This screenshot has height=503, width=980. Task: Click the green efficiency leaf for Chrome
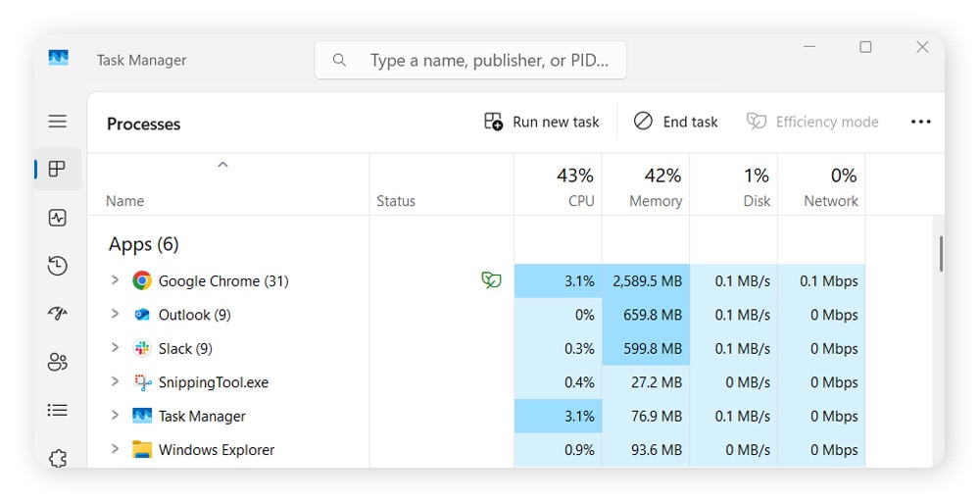click(x=491, y=279)
